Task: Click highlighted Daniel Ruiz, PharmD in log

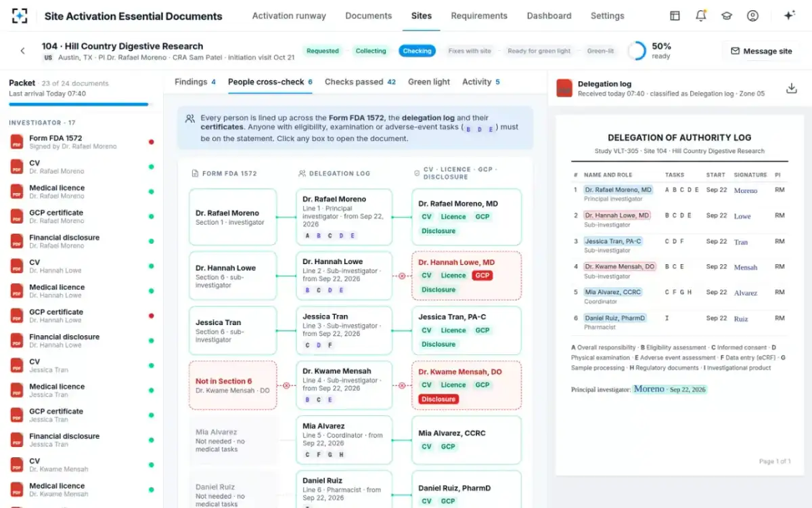Action: pyautogui.click(x=614, y=318)
